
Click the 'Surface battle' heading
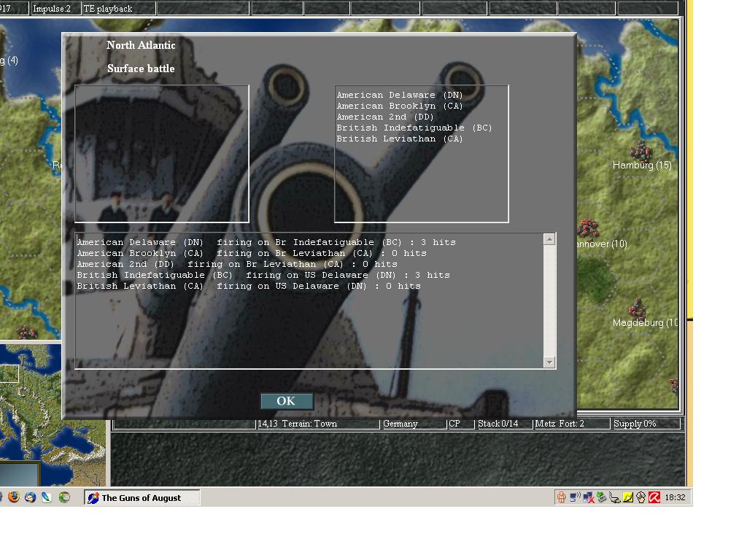pyautogui.click(x=141, y=69)
